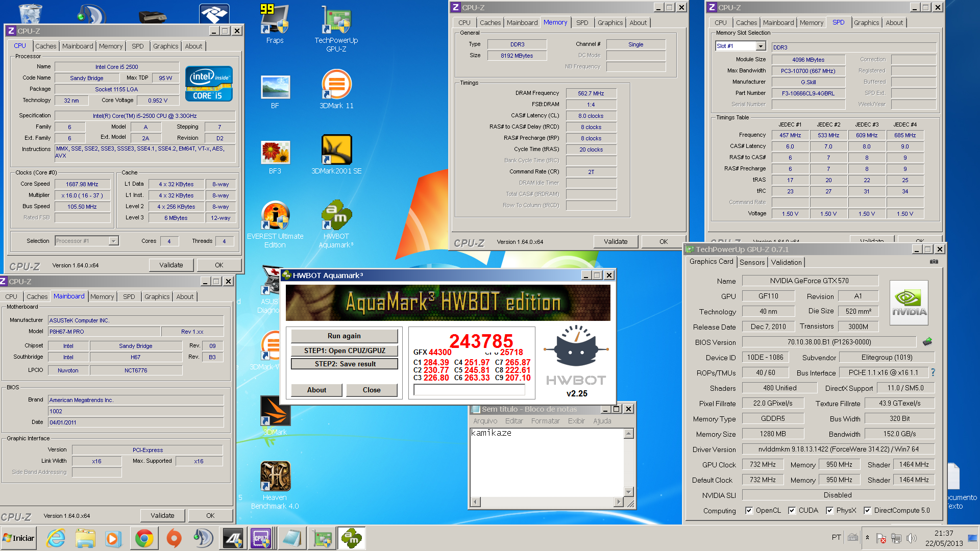Open the TechPowerUp GPU-Z desktop icon
This screenshot has width=980, height=551.
coord(336,29)
